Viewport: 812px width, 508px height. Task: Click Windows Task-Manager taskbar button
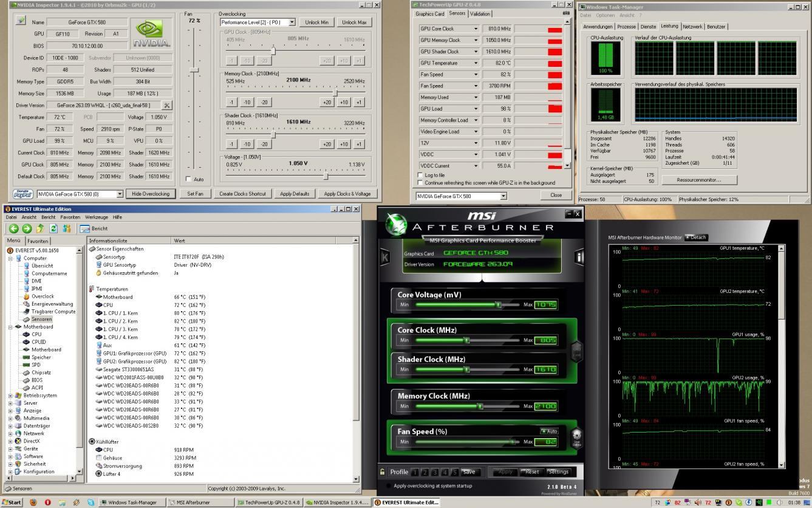coord(132,503)
